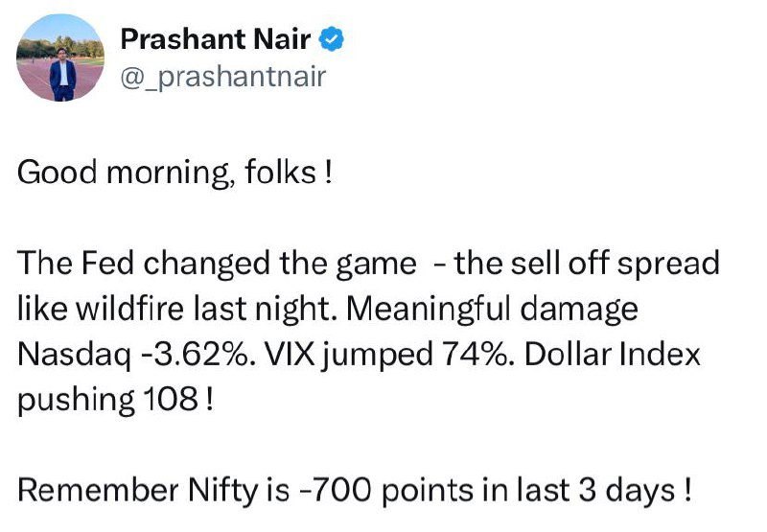The width and height of the screenshot is (767, 532).
Task: Click the @_prashantnair handle
Action: [223, 78]
